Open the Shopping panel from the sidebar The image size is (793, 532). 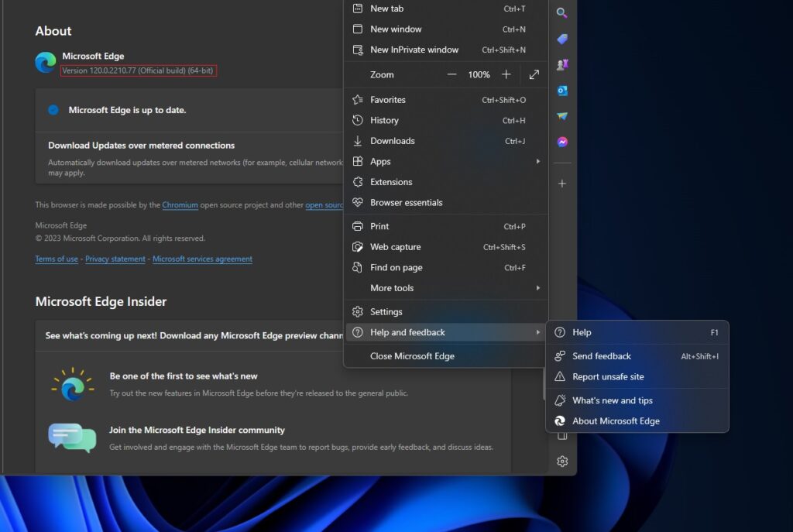coord(561,39)
